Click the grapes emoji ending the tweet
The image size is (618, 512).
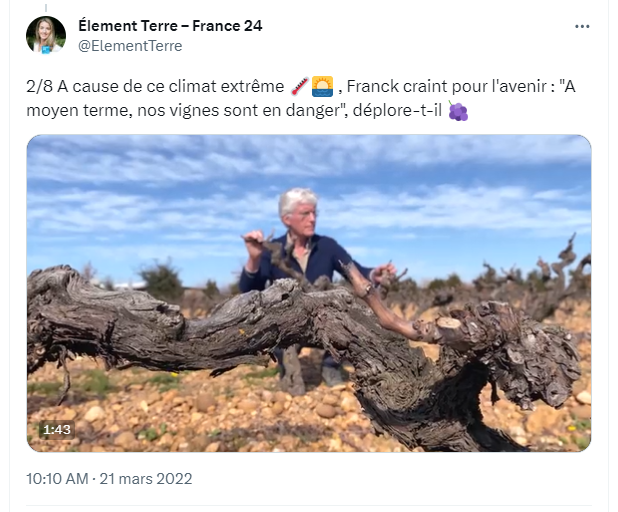(x=458, y=111)
